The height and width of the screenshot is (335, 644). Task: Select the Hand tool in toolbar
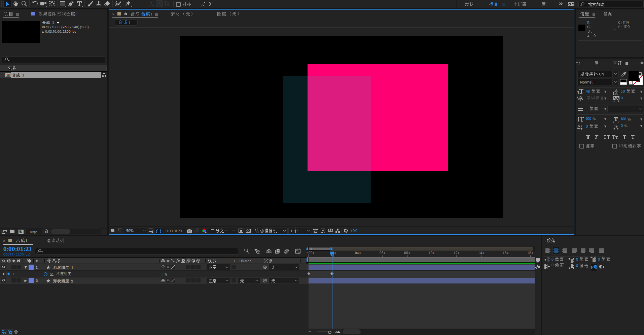point(15,4)
